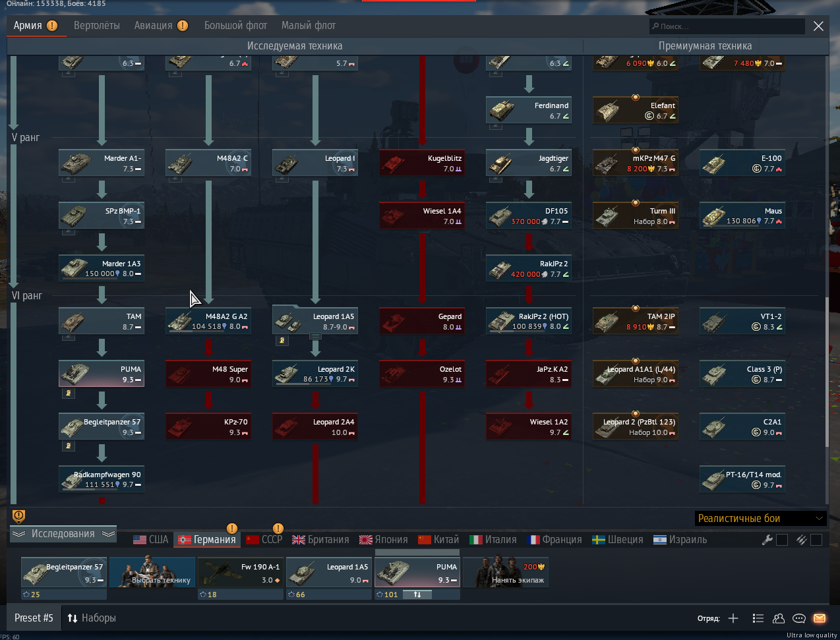Screen dimensions: 840x640
Task: Click the research progress bar under Leopard 2K
Action: [x=315, y=385]
